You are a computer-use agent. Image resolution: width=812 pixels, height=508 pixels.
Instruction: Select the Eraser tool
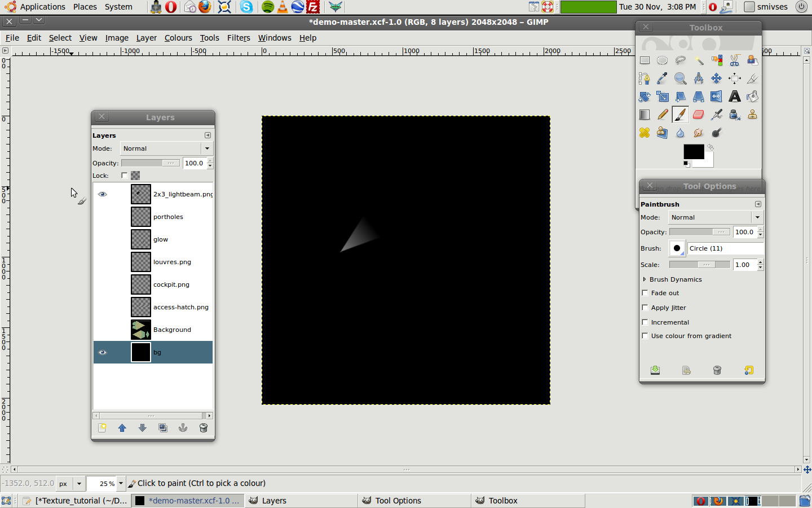[x=698, y=115]
